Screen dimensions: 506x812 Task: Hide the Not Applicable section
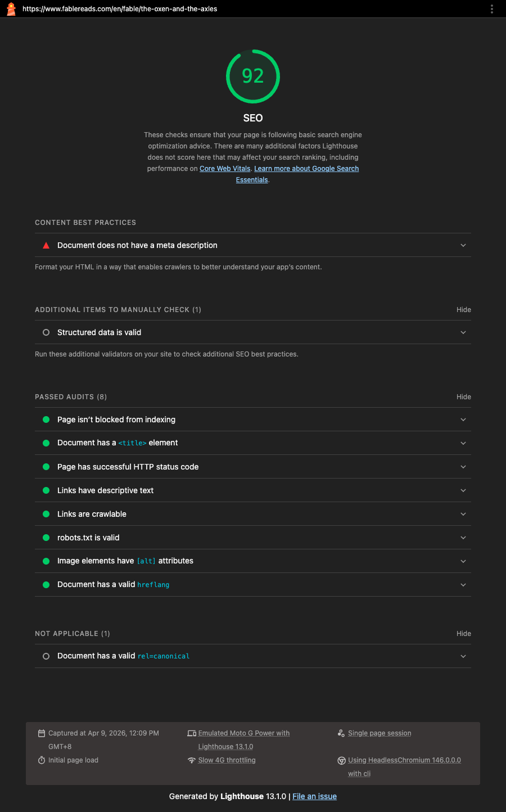(x=464, y=634)
